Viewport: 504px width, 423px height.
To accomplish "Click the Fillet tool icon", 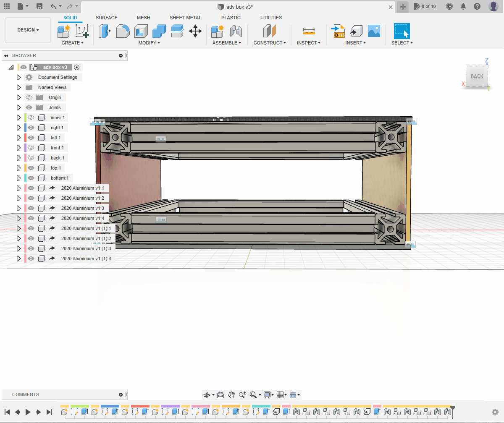I will (123, 31).
